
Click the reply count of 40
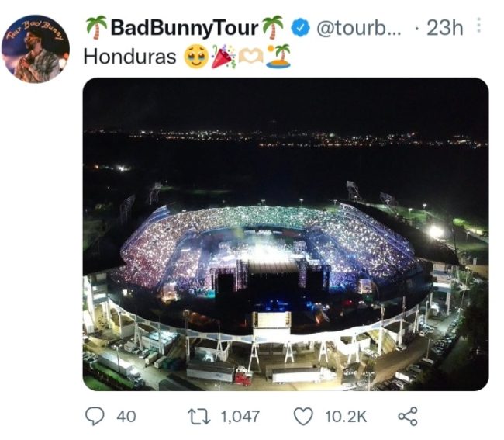point(126,417)
